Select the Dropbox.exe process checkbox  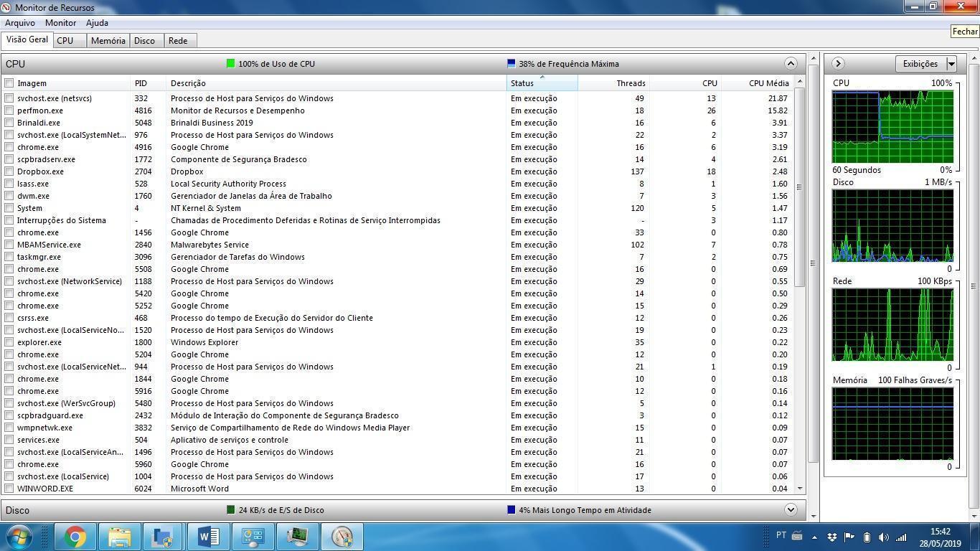[x=9, y=171]
